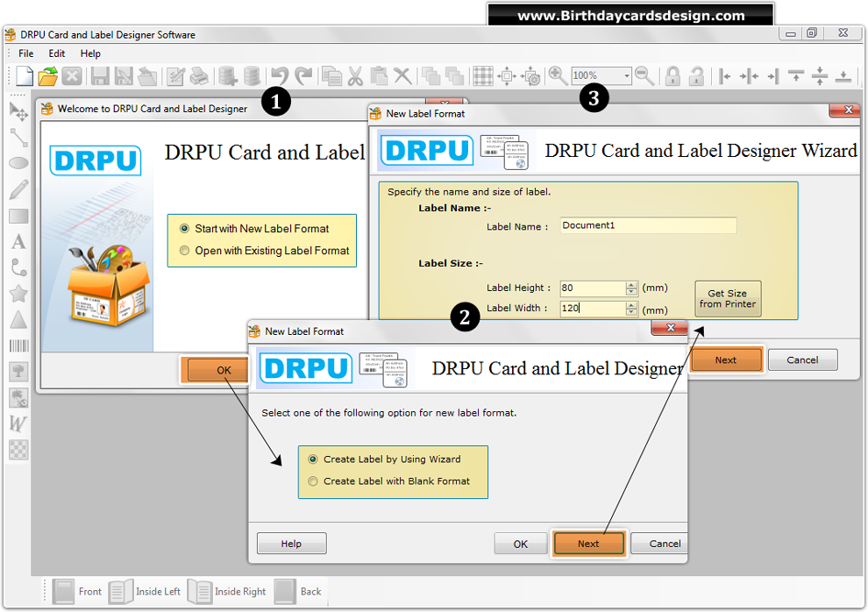The width and height of the screenshot is (868, 612).
Task: Select the Barcode tool
Action: [18, 345]
